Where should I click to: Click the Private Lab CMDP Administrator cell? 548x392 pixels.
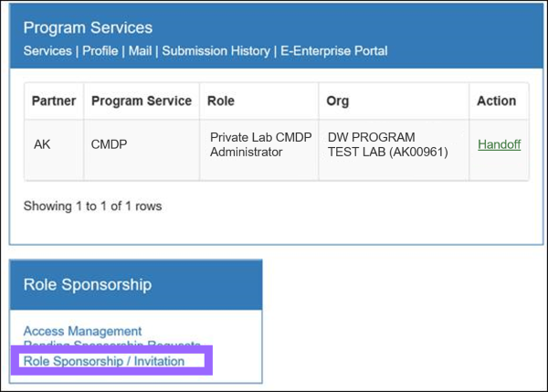coord(260,144)
